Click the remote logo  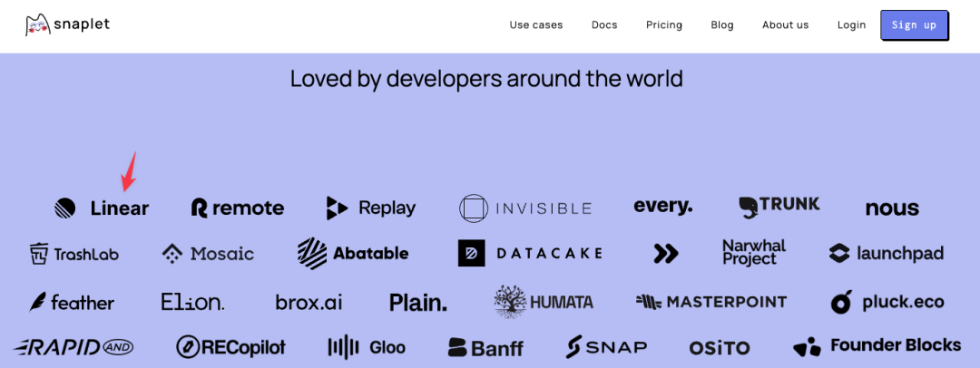pyautogui.click(x=238, y=208)
